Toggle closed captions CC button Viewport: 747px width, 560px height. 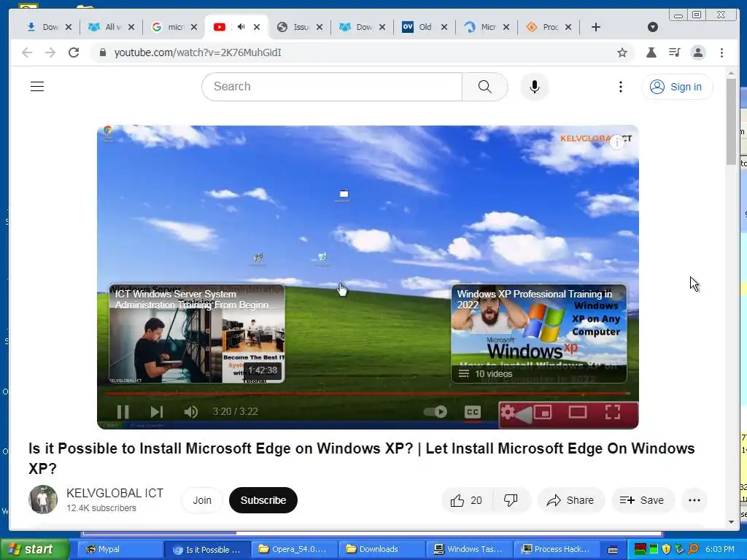(x=472, y=412)
